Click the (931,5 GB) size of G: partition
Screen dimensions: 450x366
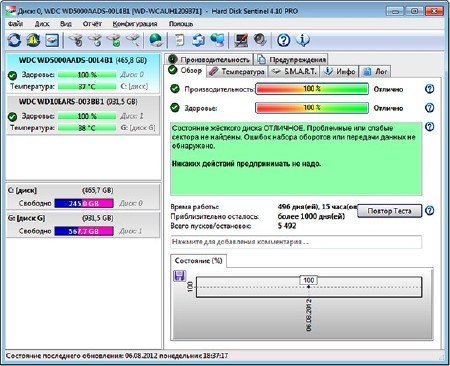coord(98,218)
